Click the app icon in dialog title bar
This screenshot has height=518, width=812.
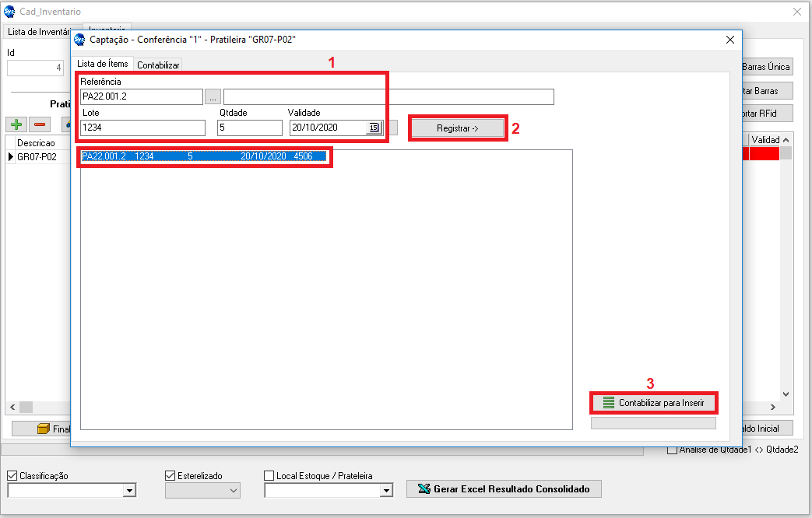click(x=79, y=40)
